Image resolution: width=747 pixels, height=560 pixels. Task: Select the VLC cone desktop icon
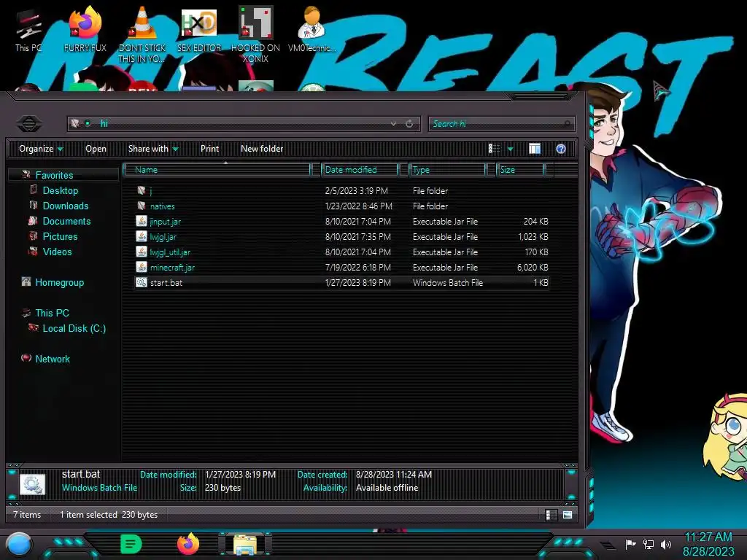(142, 34)
